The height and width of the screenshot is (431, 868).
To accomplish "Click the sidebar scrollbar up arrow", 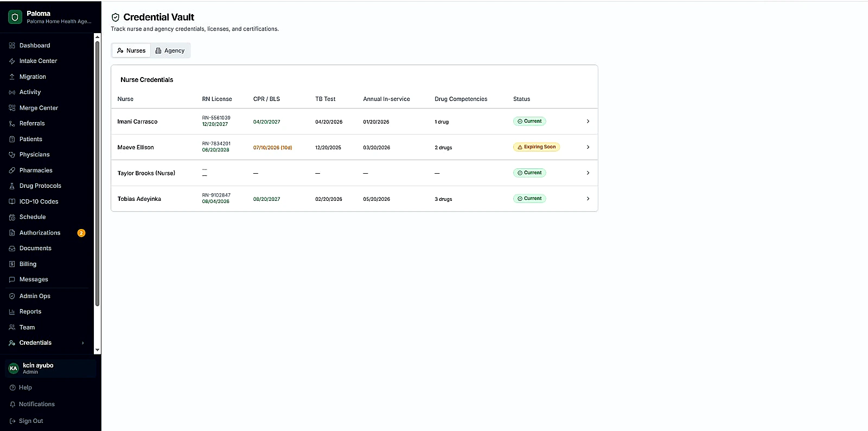I will pyautogui.click(x=97, y=37).
